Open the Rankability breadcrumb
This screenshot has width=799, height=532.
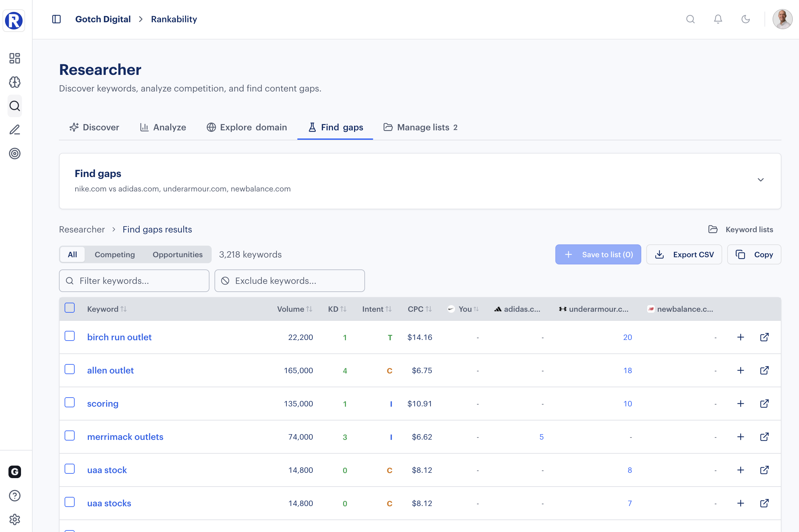click(x=174, y=19)
